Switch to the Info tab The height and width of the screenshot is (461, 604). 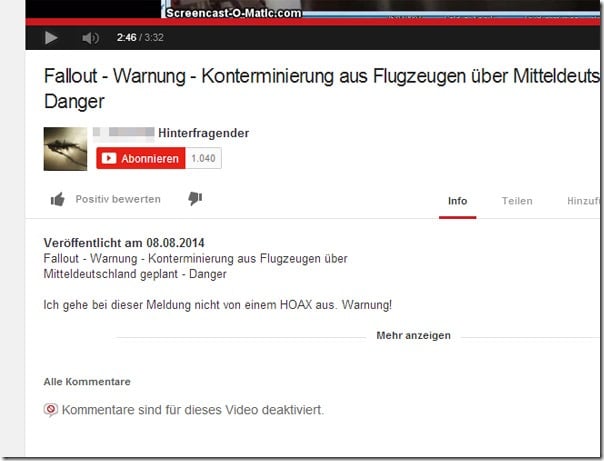[457, 201]
